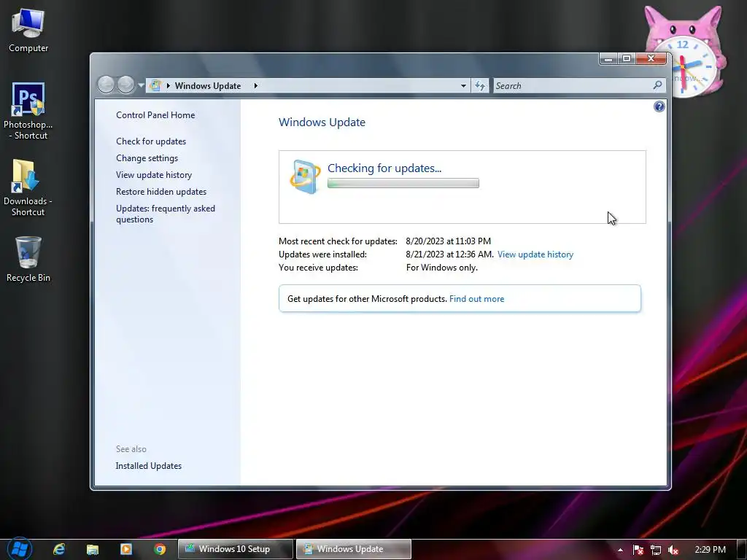Select the Downloads shortcut folder icon
This screenshot has width=747, height=560.
28,187
